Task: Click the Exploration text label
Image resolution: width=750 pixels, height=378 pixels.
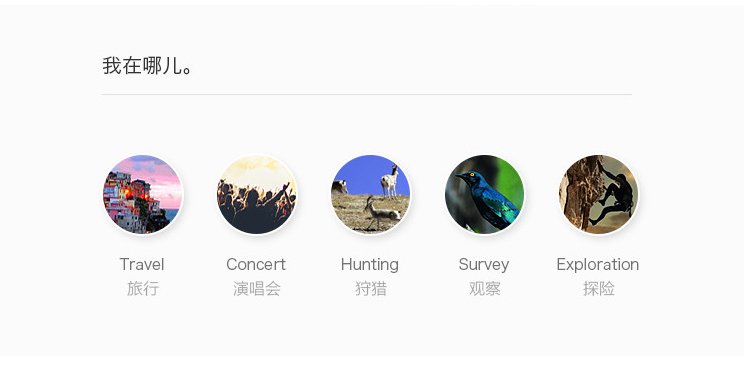Action: point(597,265)
